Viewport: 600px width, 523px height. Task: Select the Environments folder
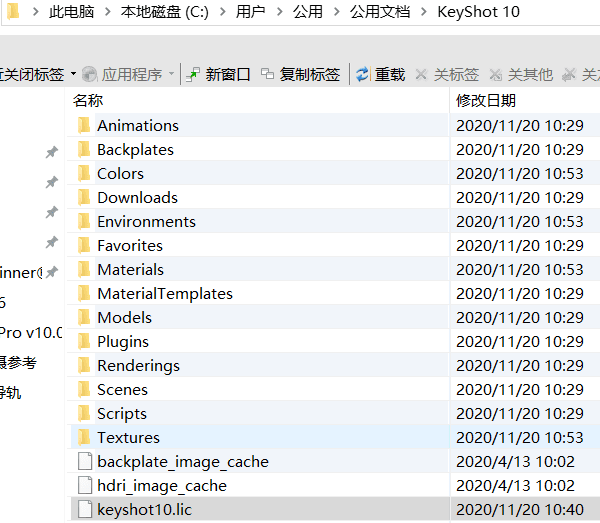click(x=146, y=222)
